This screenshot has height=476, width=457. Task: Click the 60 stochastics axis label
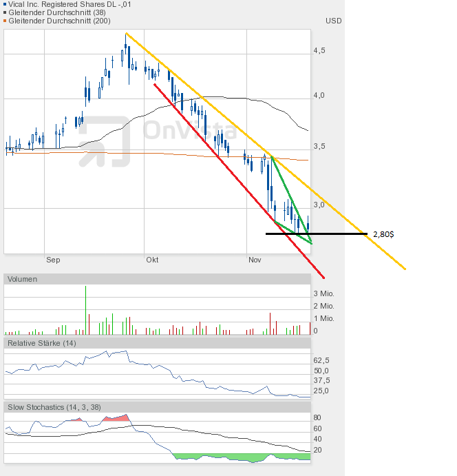tap(317, 428)
